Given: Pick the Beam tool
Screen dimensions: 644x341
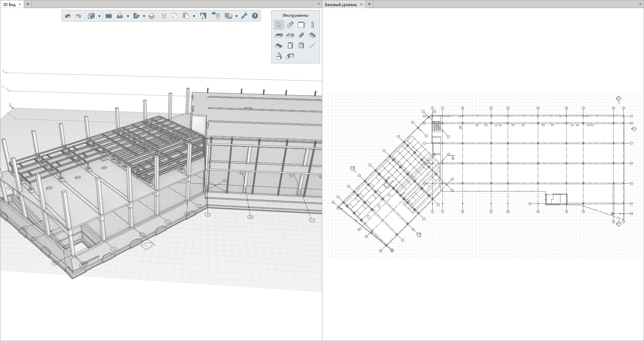Looking at the screenshot, I should [x=301, y=35].
